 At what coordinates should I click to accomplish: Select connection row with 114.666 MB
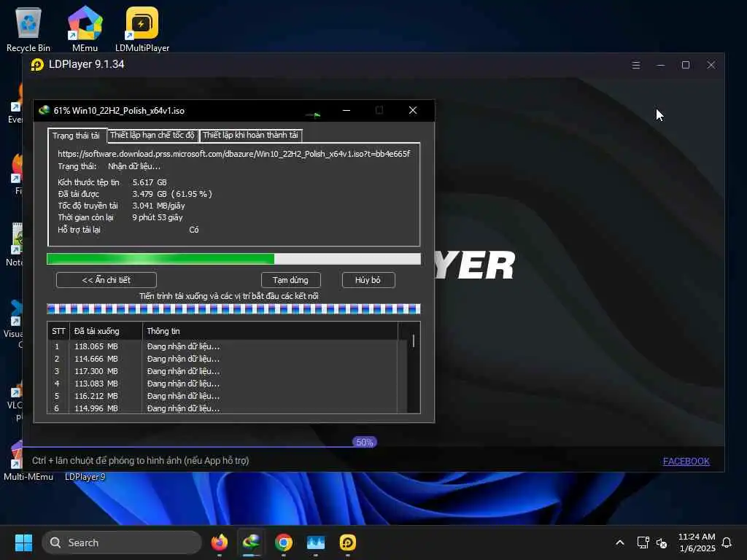[223, 359]
